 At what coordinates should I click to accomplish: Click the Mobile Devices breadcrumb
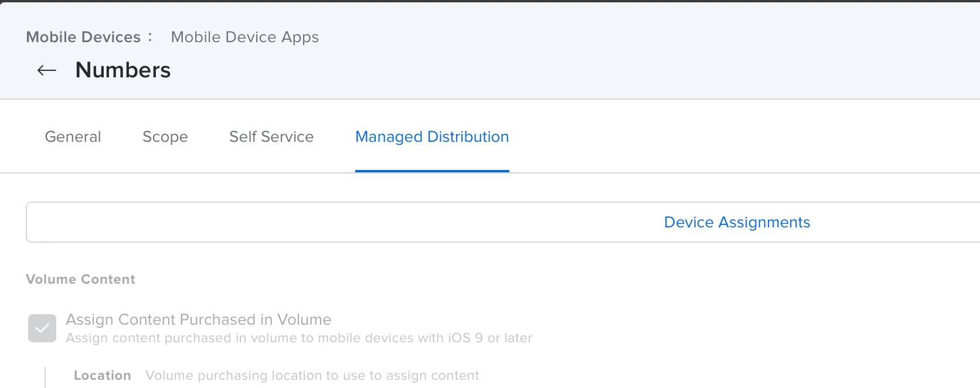tap(83, 37)
